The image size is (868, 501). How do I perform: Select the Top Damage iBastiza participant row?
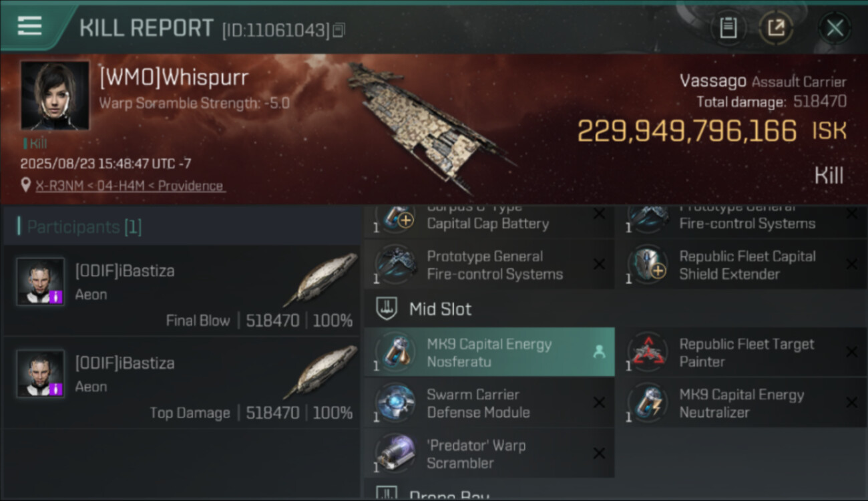pos(182,383)
